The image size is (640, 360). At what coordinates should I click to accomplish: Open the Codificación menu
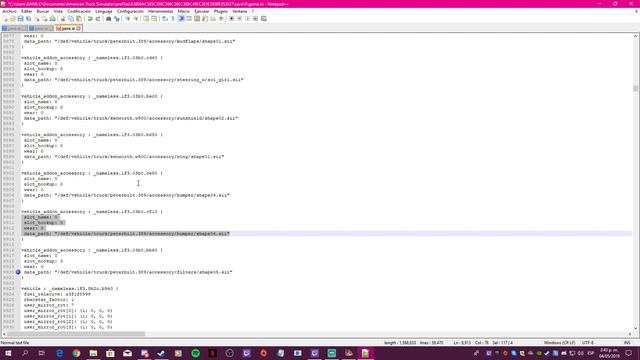[x=79, y=11]
